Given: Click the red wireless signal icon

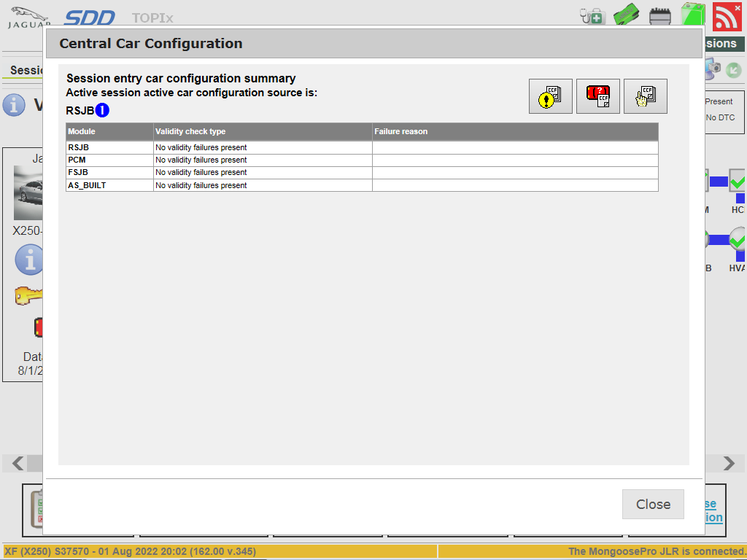Looking at the screenshot, I should [x=727, y=16].
